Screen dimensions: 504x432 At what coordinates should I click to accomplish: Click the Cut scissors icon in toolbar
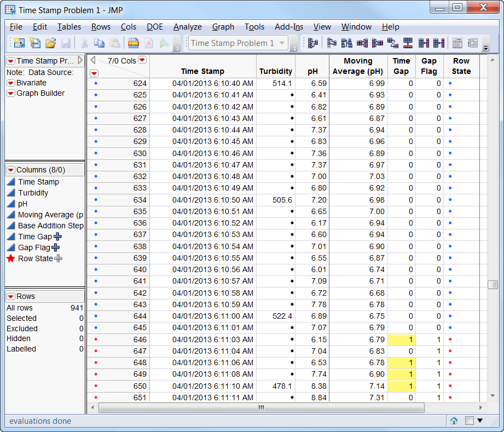[84, 43]
